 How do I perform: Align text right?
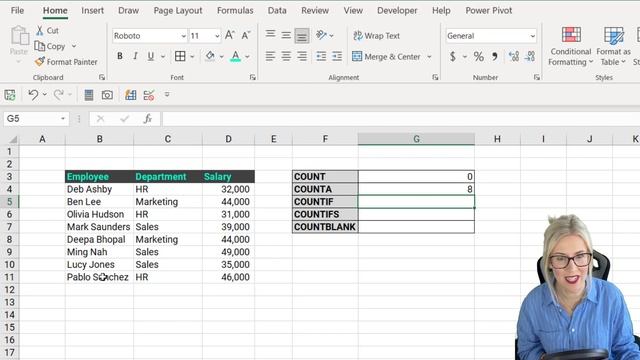(x=302, y=56)
